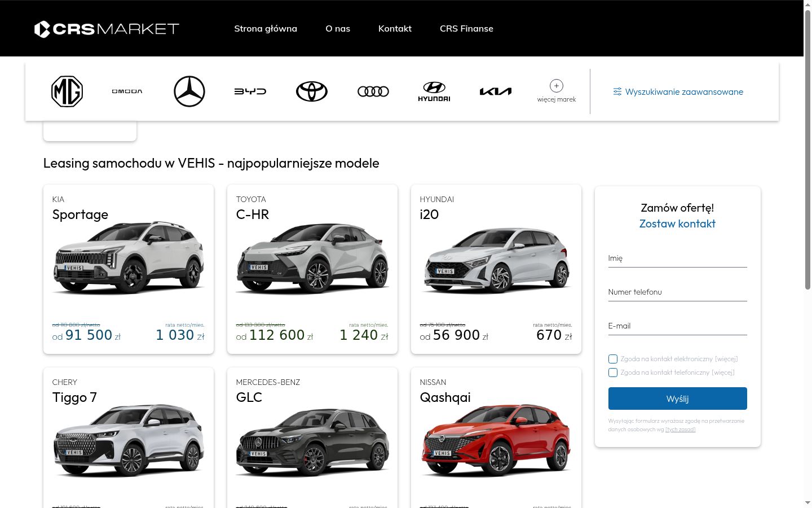Open więcej link for phone consent

(x=723, y=373)
